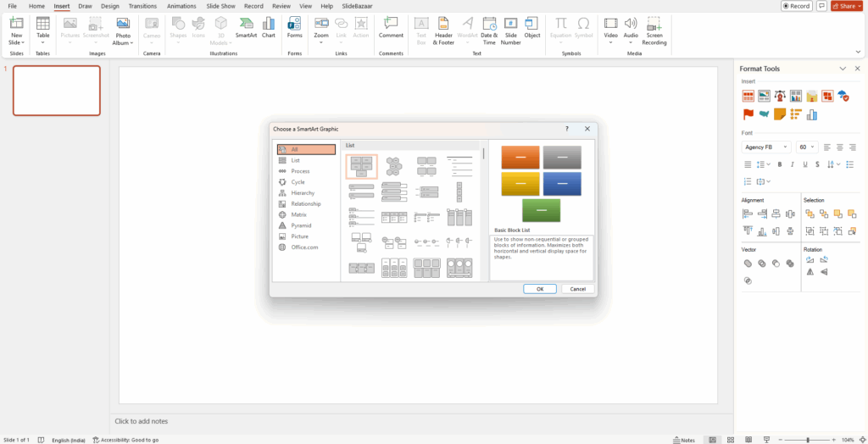Click English (India) language indicator

[68, 440]
